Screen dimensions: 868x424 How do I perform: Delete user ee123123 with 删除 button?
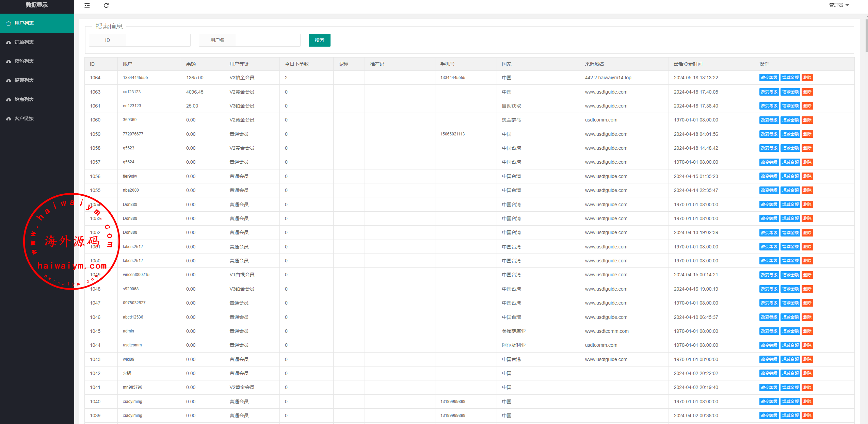pos(807,106)
